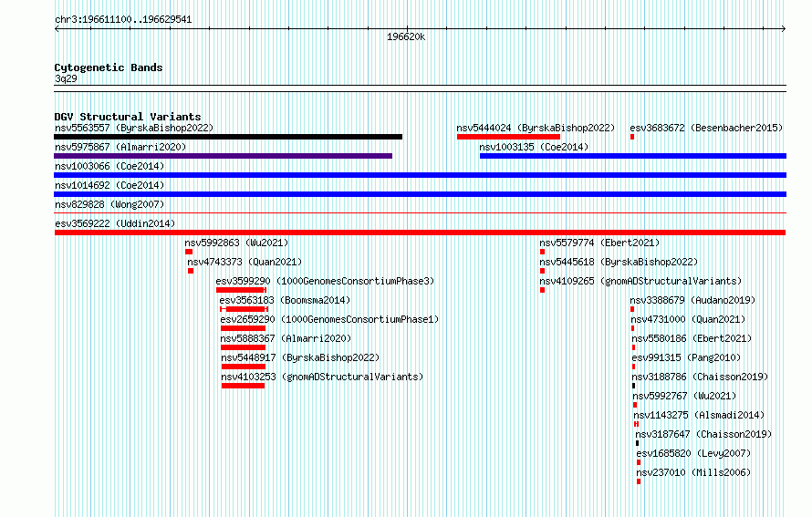Click the nsv5444024 (ByrskaBishop2022) label

point(536,128)
